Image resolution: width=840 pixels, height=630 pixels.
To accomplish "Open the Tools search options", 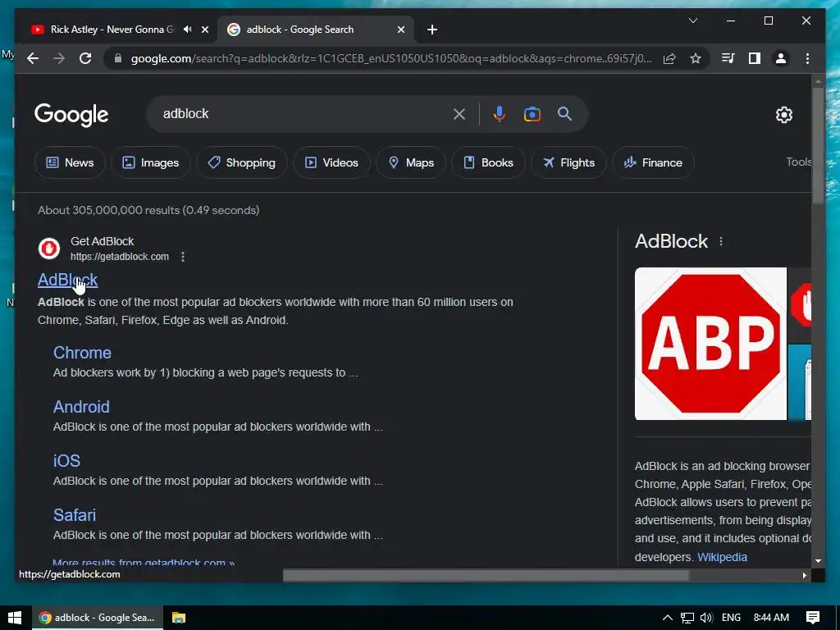I will pos(798,162).
